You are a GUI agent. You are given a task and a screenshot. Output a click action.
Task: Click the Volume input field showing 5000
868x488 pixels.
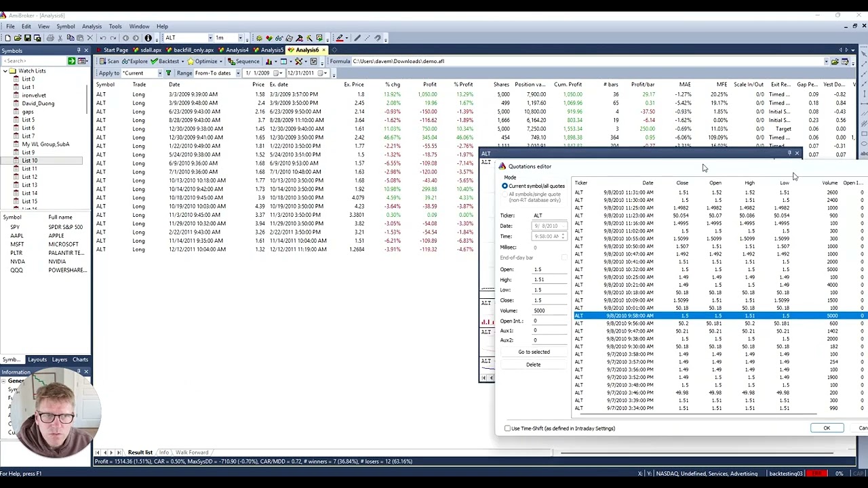[549, 310]
